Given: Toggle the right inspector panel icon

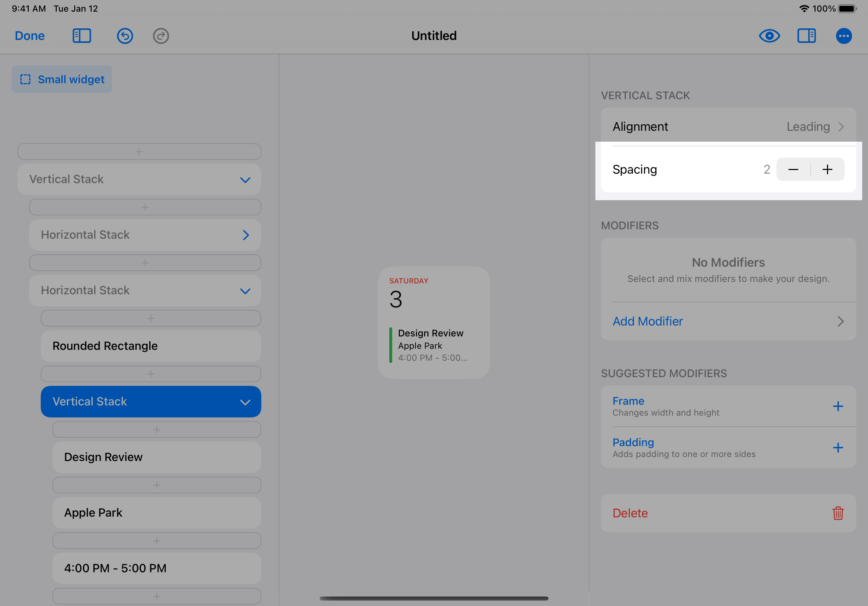Looking at the screenshot, I should tap(806, 36).
